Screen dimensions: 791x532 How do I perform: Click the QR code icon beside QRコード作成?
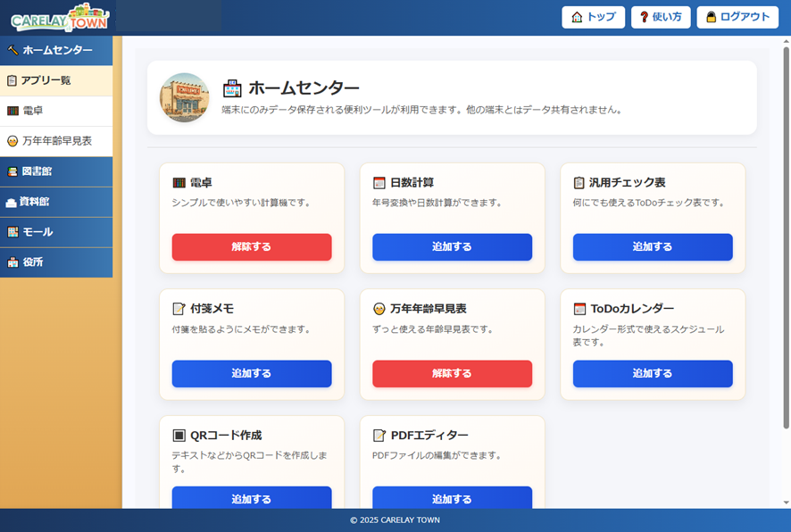pyautogui.click(x=179, y=436)
